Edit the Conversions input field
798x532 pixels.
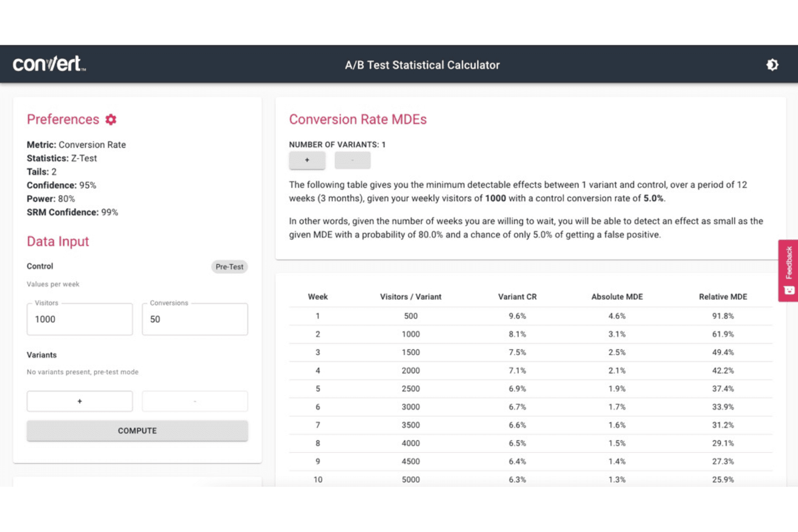pos(195,319)
